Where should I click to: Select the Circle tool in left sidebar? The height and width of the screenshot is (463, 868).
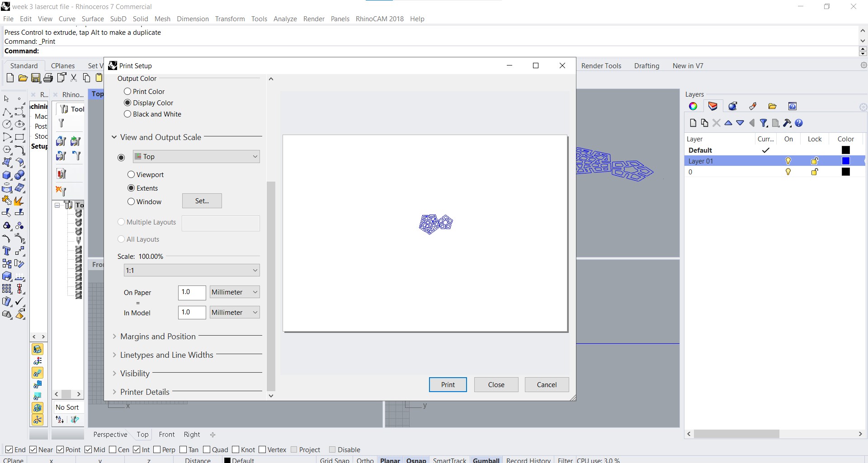click(7, 124)
